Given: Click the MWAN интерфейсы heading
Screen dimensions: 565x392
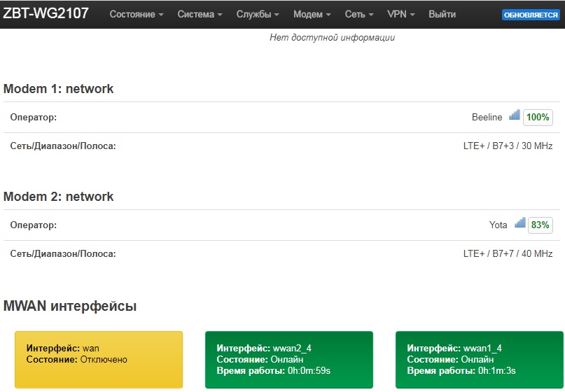Looking at the screenshot, I should click(70, 306).
